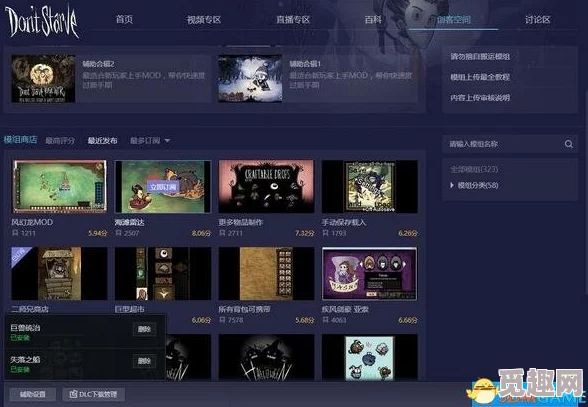Click the search magnifier icon
The width and height of the screenshot is (588, 407).
pyautogui.click(x=568, y=144)
